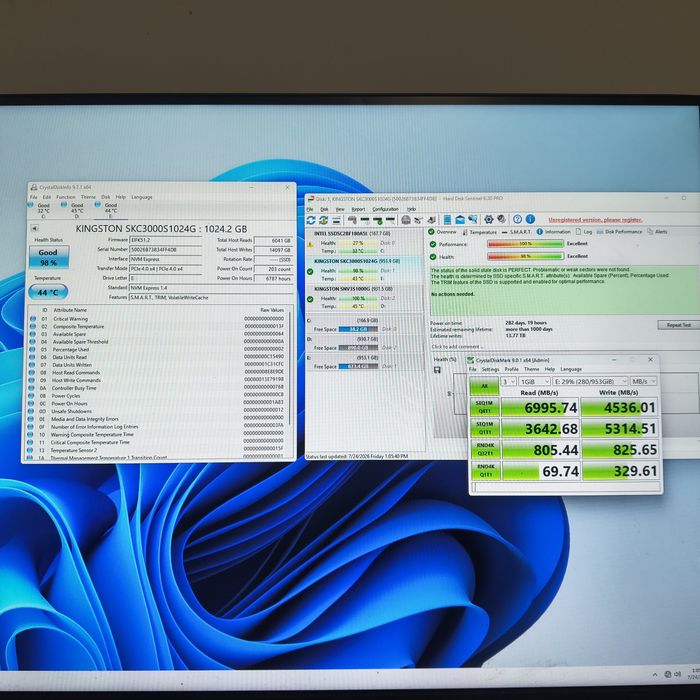This screenshot has height=700, width=700.
Task: Click the network monitor icon in Sentinel toolbar
Action: (x=472, y=219)
